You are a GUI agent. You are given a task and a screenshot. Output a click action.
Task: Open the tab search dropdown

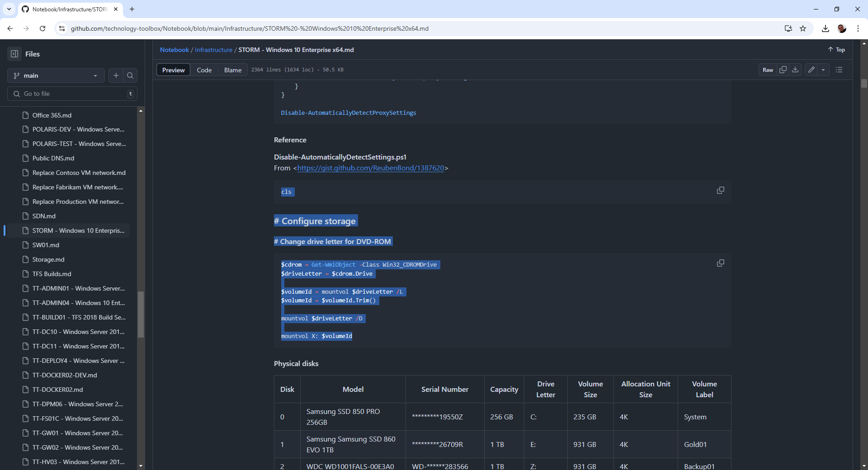(9, 9)
